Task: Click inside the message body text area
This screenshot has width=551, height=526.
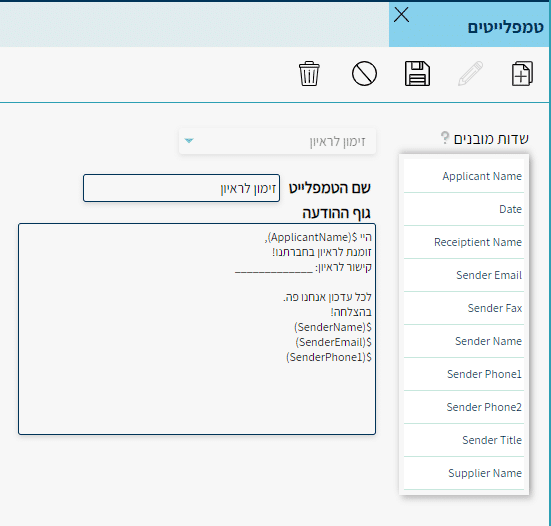Action: tap(197, 329)
